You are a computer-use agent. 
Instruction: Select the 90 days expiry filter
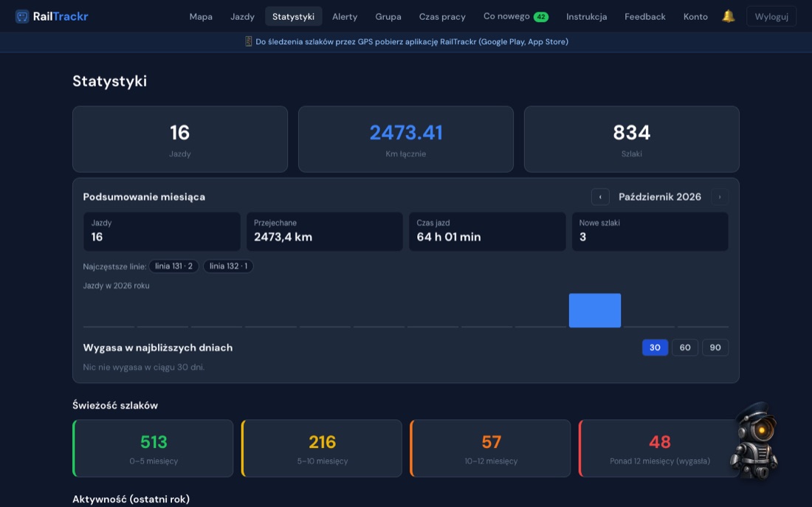715,348
